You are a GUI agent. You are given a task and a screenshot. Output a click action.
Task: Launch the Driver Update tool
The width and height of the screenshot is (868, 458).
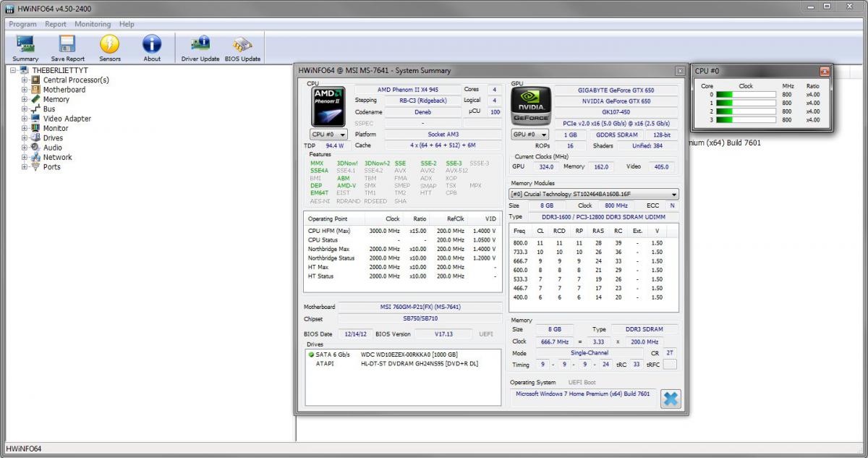click(x=200, y=48)
